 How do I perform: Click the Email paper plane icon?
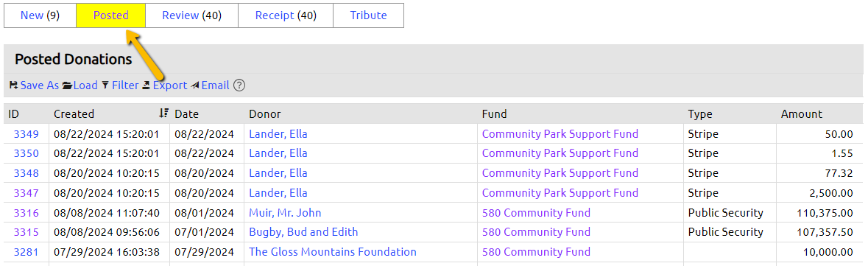(x=195, y=85)
